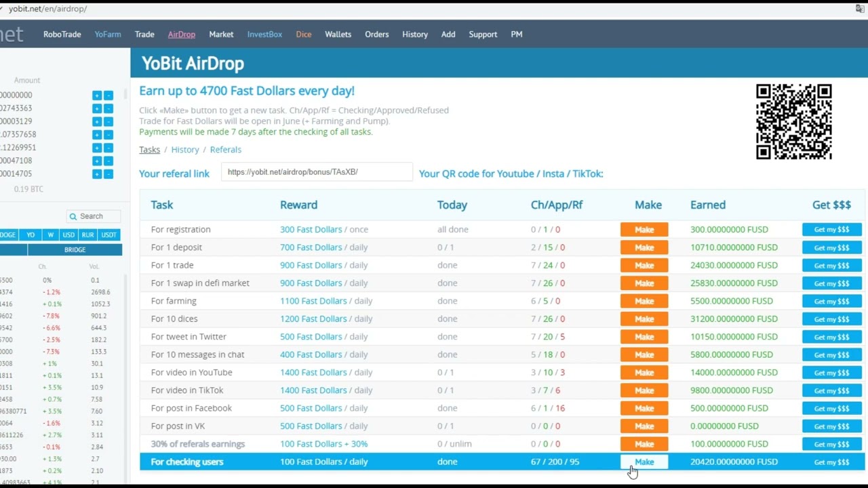Click the plus icon beside amount 00014705

click(x=97, y=174)
